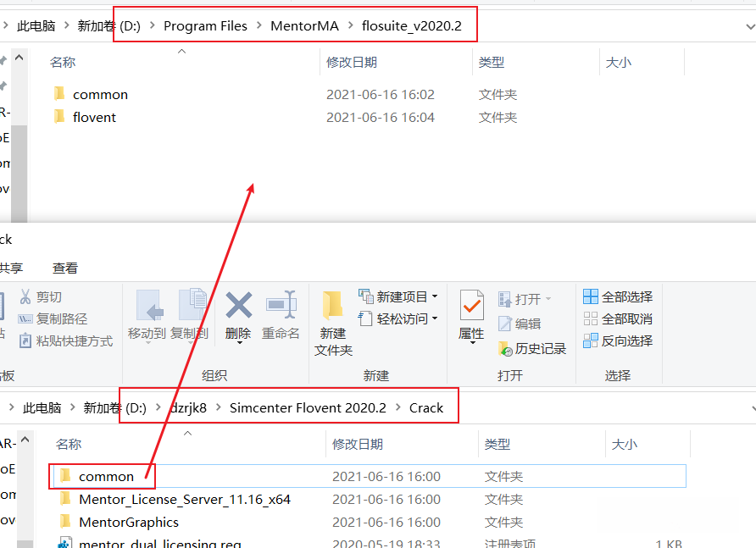
Task: Click the Invert selection (反向选择) icon
Action: pyautogui.click(x=591, y=340)
